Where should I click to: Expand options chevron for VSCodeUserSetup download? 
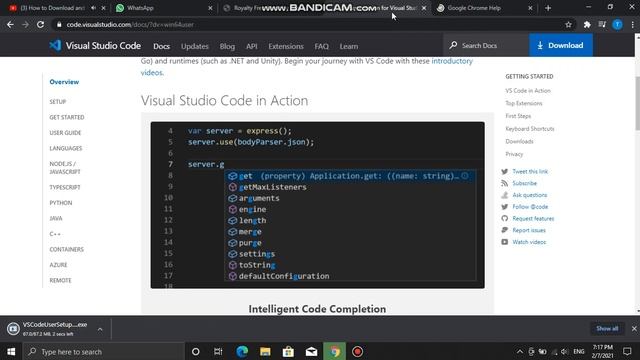(100, 329)
